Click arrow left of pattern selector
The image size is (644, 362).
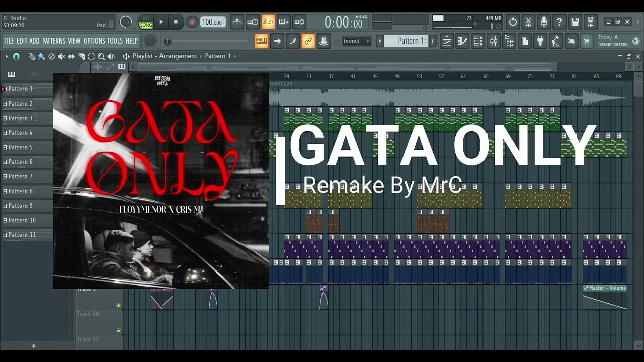[380, 41]
